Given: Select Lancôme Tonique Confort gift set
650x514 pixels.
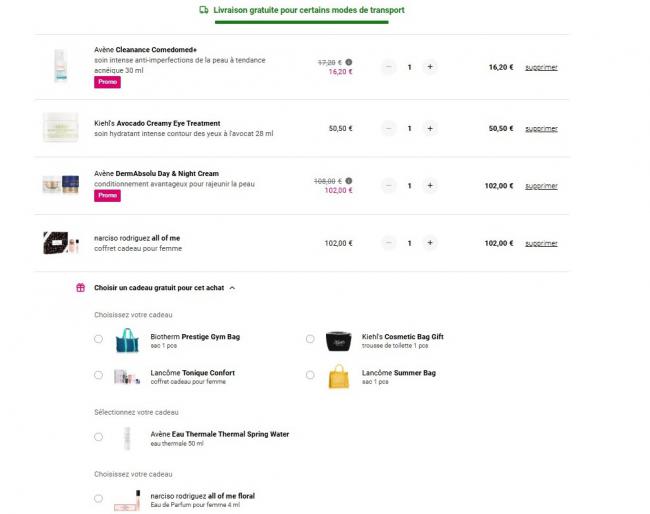Looking at the screenshot, I should click(x=98, y=375).
